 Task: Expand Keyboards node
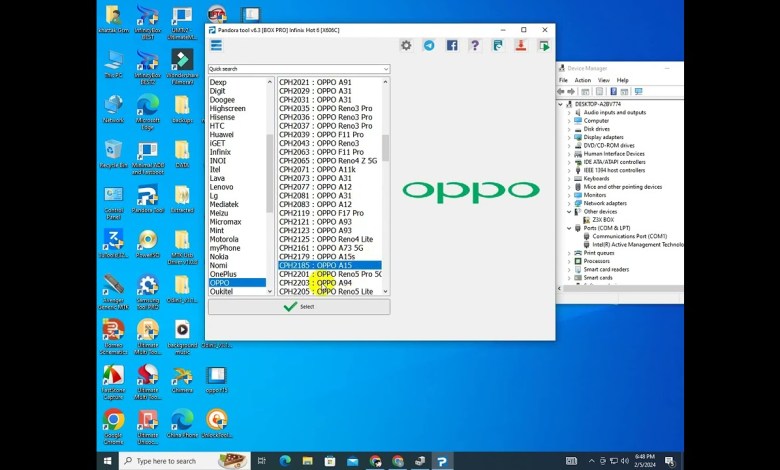(x=569, y=179)
